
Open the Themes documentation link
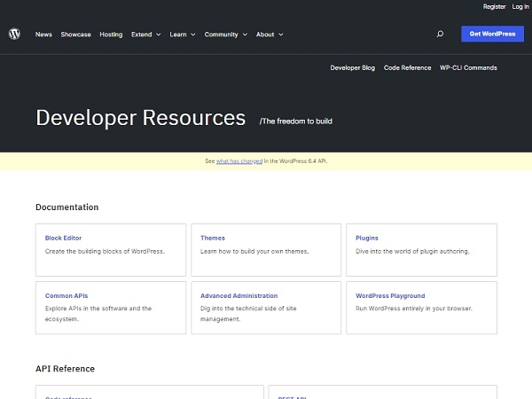(213, 238)
